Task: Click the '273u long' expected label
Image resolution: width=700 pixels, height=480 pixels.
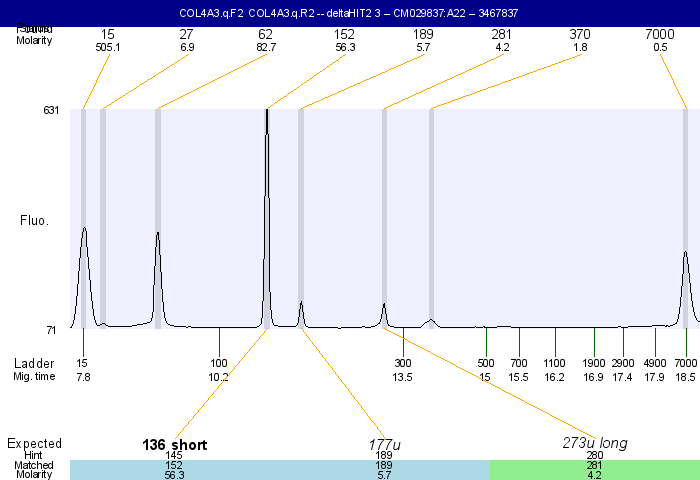Action: (x=594, y=443)
